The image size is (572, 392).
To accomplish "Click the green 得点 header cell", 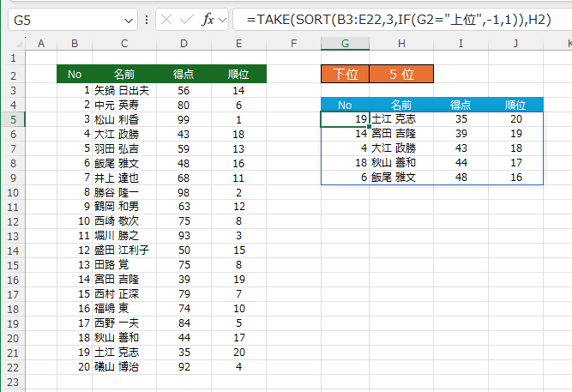I will coord(184,75).
